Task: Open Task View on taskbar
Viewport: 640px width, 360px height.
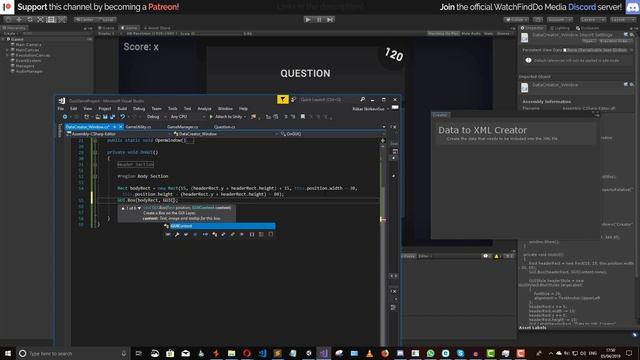Action: [138, 353]
